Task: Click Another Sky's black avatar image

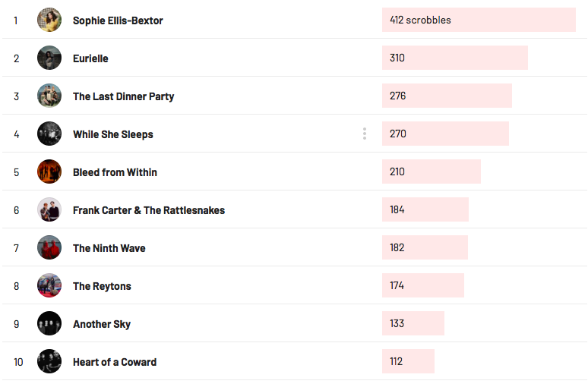Action: tap(49, 323)
